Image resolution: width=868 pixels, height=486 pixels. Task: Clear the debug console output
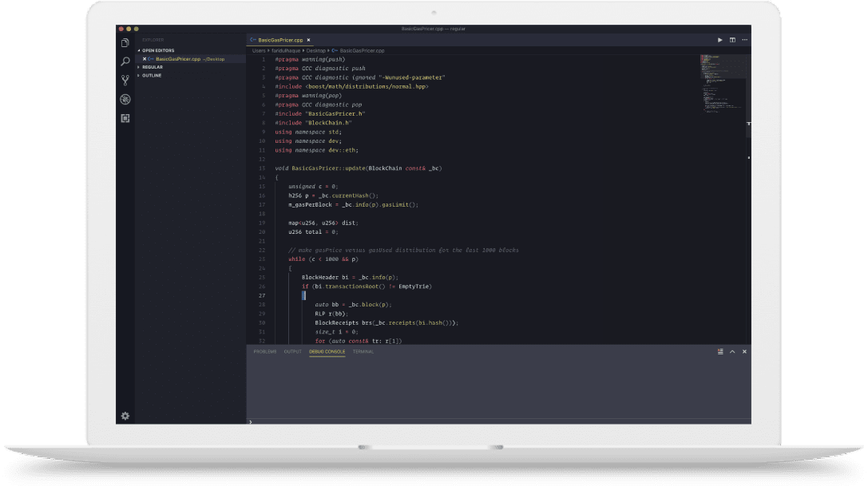(x=719, y=351)
